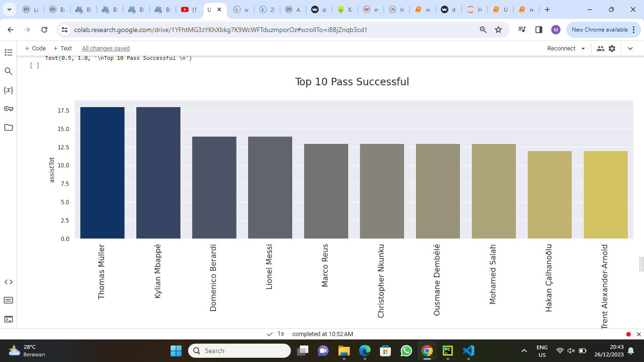Launch WhatsApp from taskbar
This screenshot has width=644, height=362.
click(x=406, y=351)
